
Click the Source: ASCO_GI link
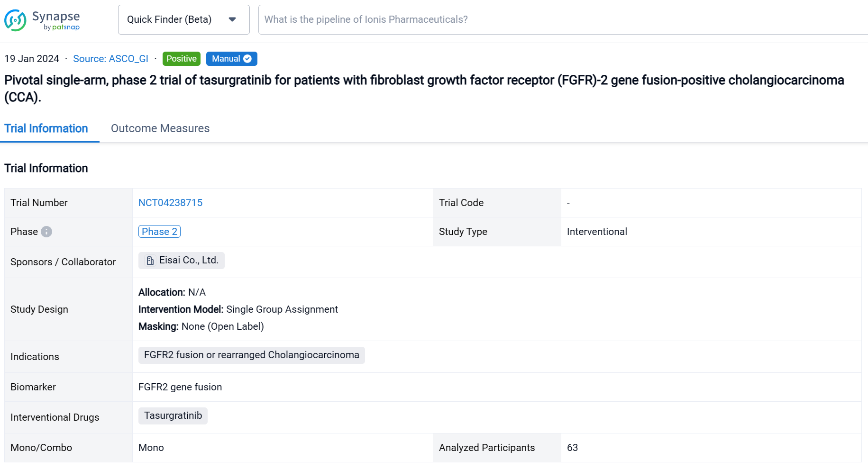110,59
